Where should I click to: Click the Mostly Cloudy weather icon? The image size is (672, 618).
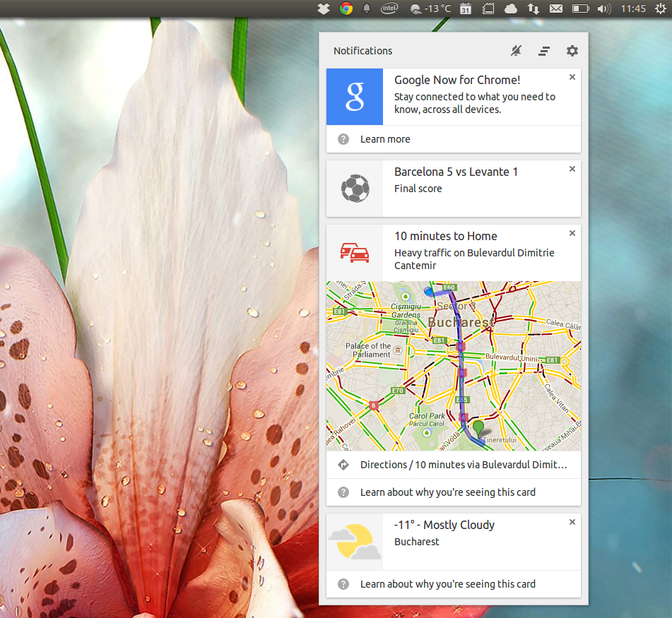(354, 541)
